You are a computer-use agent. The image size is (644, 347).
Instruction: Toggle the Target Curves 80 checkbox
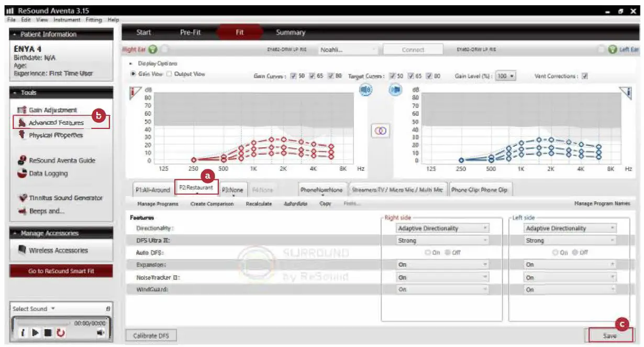[x=429, y=76]
